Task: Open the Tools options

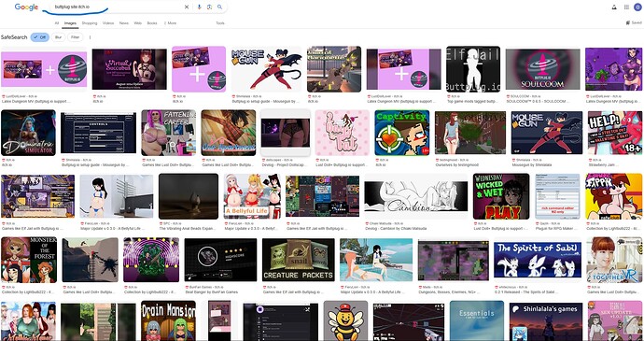Action: point(220,23)
